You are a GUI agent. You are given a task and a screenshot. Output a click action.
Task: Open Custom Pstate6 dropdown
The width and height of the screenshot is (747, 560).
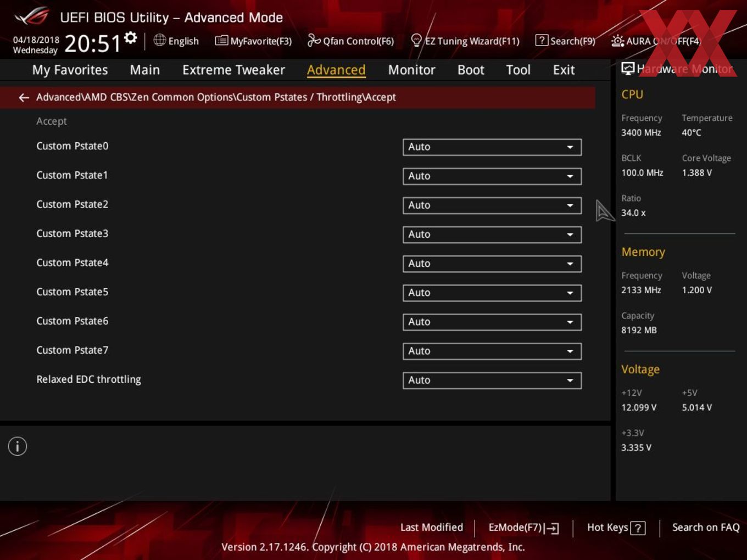[x=492, y=322]
